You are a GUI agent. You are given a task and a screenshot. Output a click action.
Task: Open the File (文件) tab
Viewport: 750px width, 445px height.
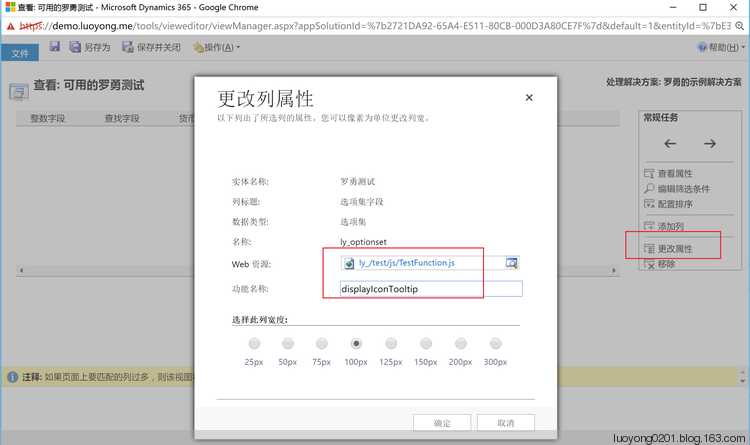20,53
